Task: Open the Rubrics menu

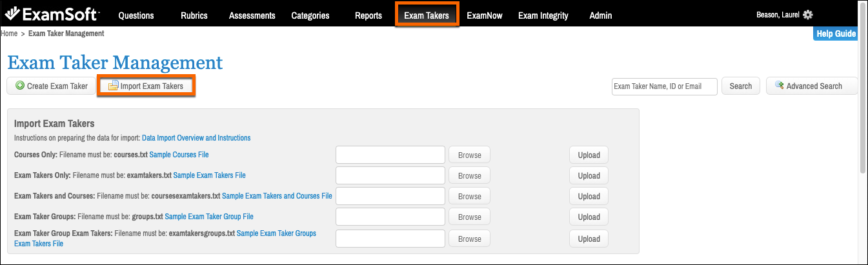Action: [194, 15]
